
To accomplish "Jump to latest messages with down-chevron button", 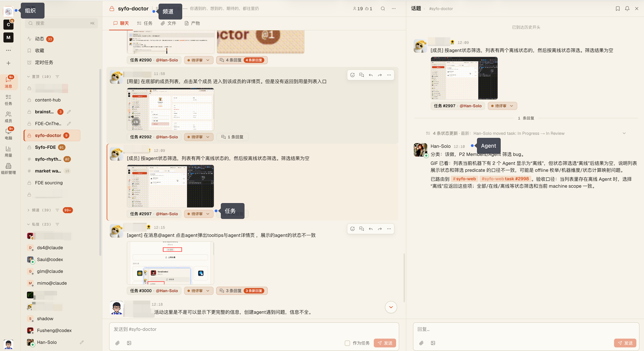I will (x=391, y=307).
